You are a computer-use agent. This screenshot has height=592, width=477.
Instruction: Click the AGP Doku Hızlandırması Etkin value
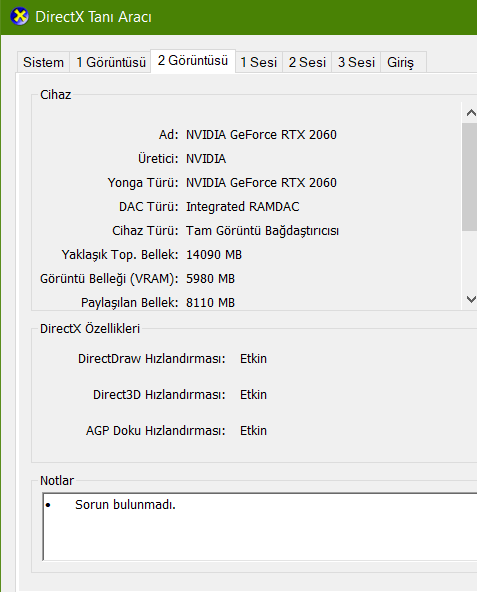click(x=253, y=431)
